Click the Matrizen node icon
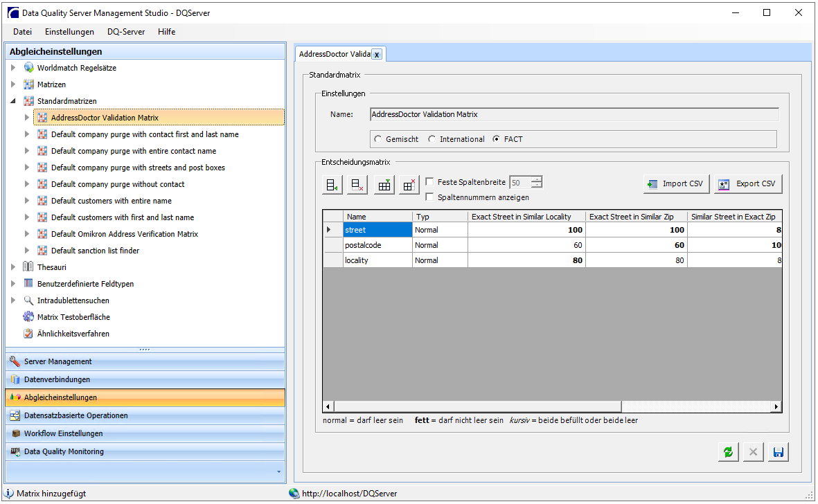The image size is (818, 504). pyautogui.click(x=28, y=84)
